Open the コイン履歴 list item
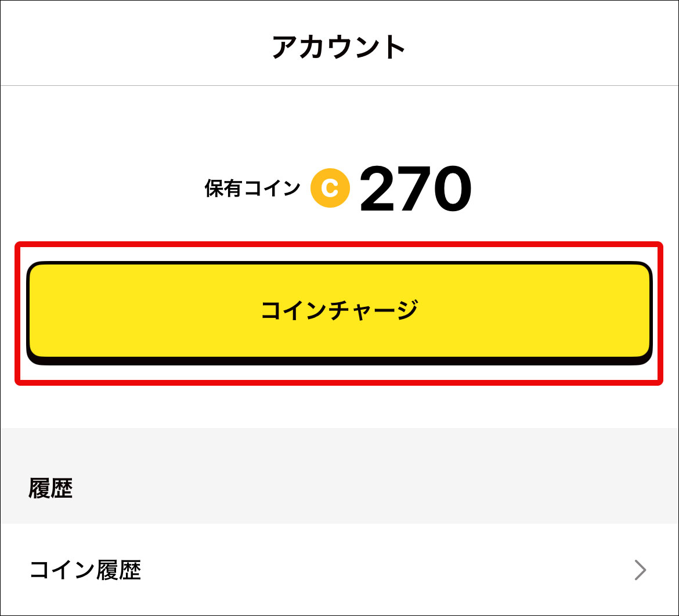This screenshot has width=679, height=616. pos(339,571)
